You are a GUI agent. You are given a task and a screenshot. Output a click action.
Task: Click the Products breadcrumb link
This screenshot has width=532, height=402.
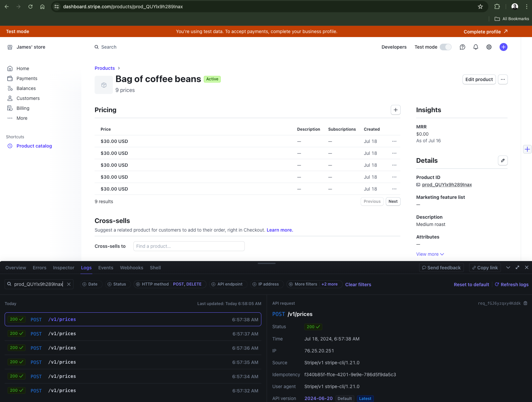105,68
